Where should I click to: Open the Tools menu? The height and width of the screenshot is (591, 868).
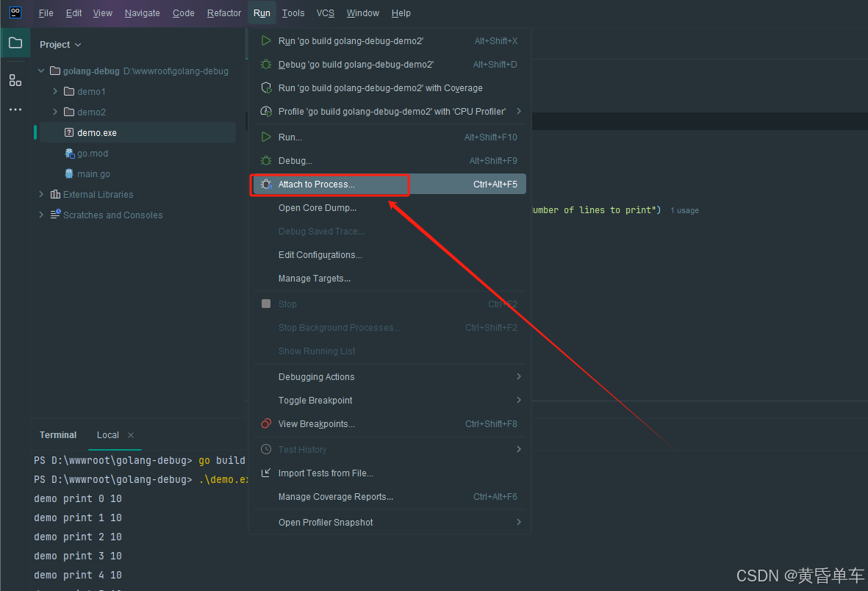pyautogui.click(x=293, y=12)
